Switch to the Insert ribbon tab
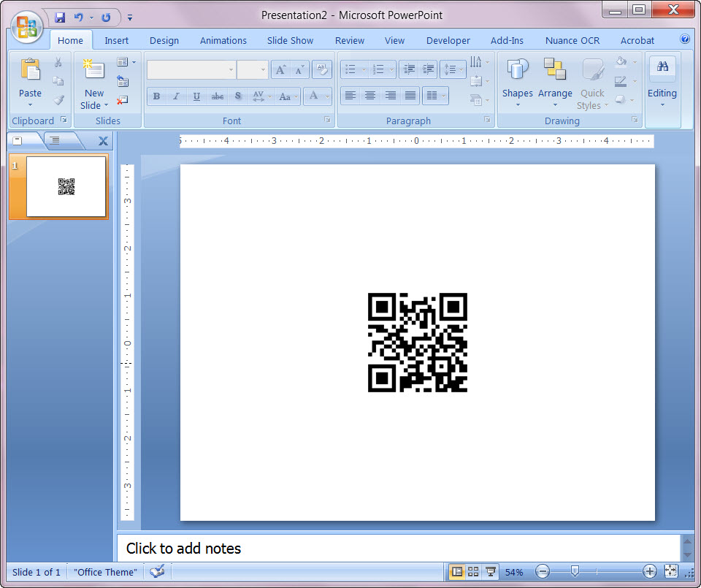The height and width of the screenshot is (588, 701). pyautogui.click(x=116, y=40)
